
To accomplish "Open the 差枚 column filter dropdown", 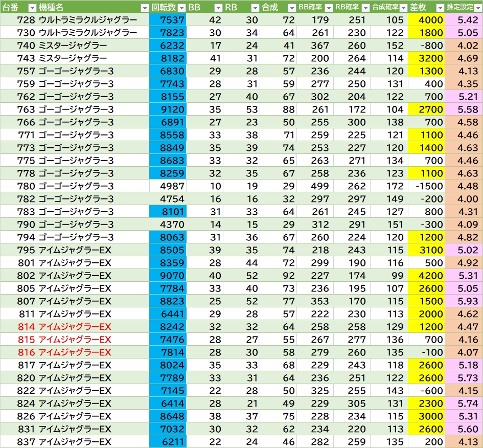I will 440,8.
